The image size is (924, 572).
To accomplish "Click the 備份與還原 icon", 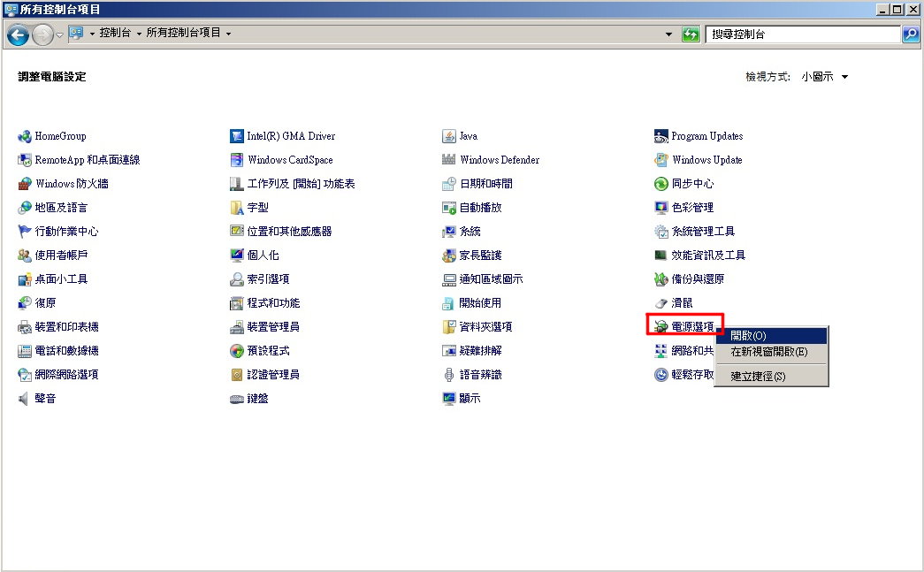I will (x=661, y=279).
